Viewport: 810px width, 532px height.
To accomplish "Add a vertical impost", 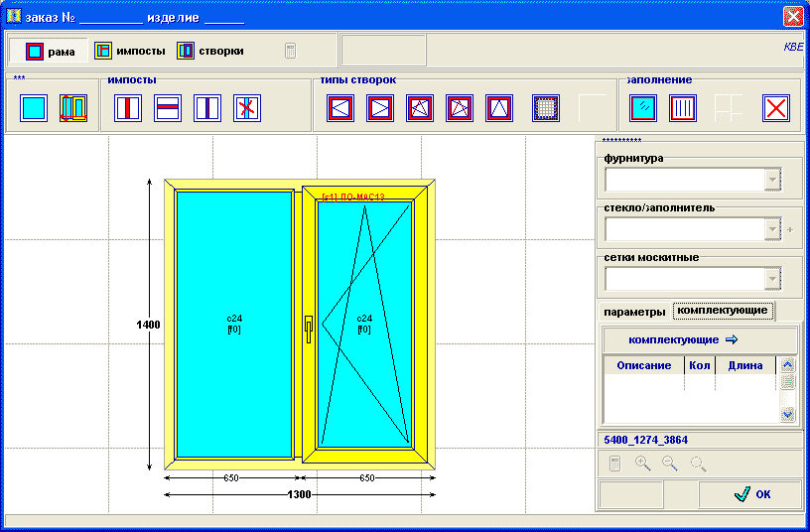I will [x=128, y=108].
